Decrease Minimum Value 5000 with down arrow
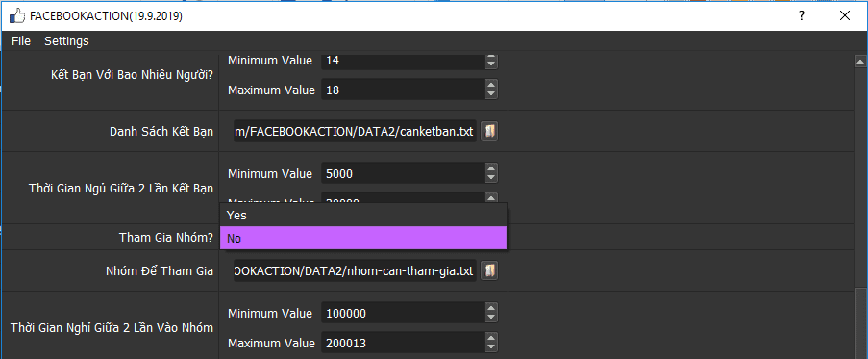Screen dimensions: 868x359 (x=491, y=178)
